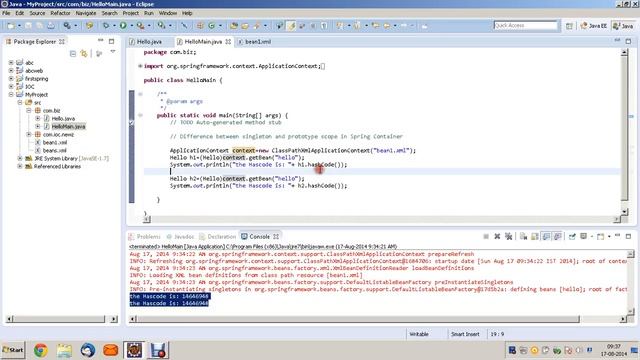
Task: Expand the firstspring project node
Action: (x=11, y=79)
